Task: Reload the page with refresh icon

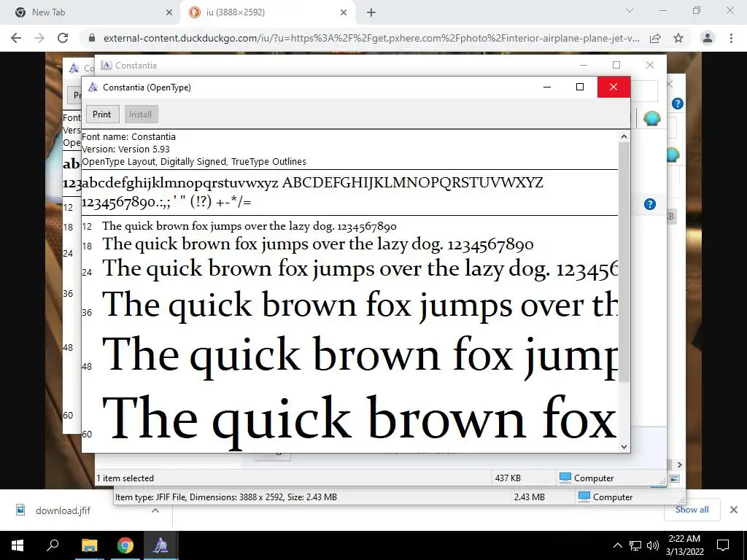Action: coord(63,38)
